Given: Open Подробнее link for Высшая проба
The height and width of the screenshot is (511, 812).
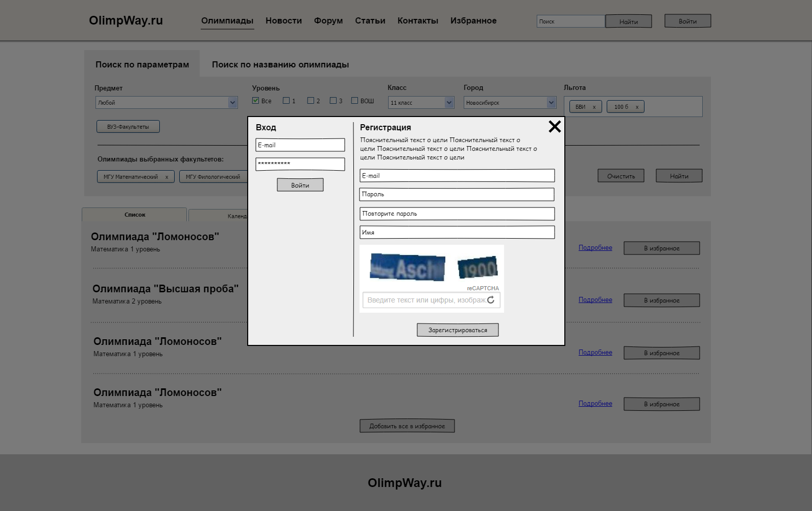Looking at the screenshot, I should coord(595,300).
